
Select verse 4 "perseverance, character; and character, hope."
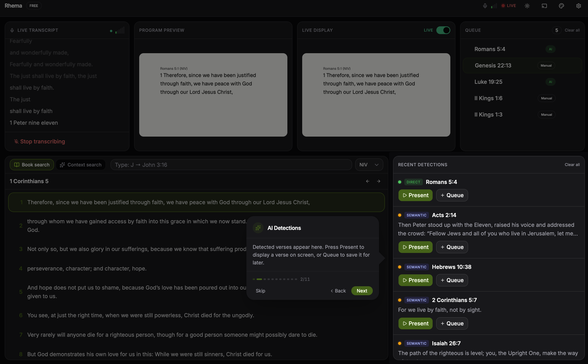(196, 269)
